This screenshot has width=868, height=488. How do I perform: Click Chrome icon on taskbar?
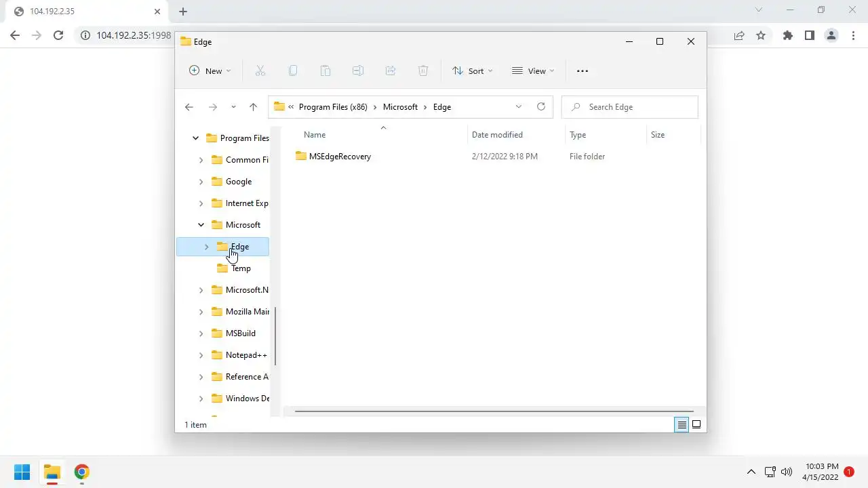pos(82,472)
